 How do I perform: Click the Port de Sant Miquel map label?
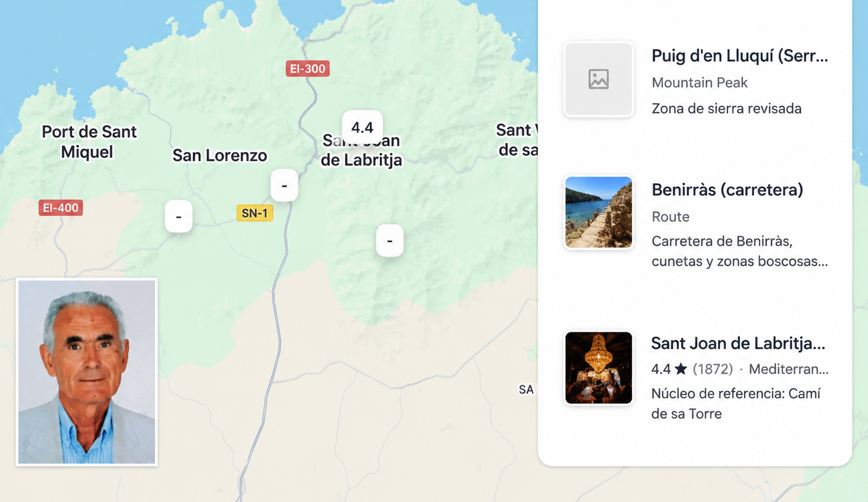pyautogui.click(x=89, y=141)
